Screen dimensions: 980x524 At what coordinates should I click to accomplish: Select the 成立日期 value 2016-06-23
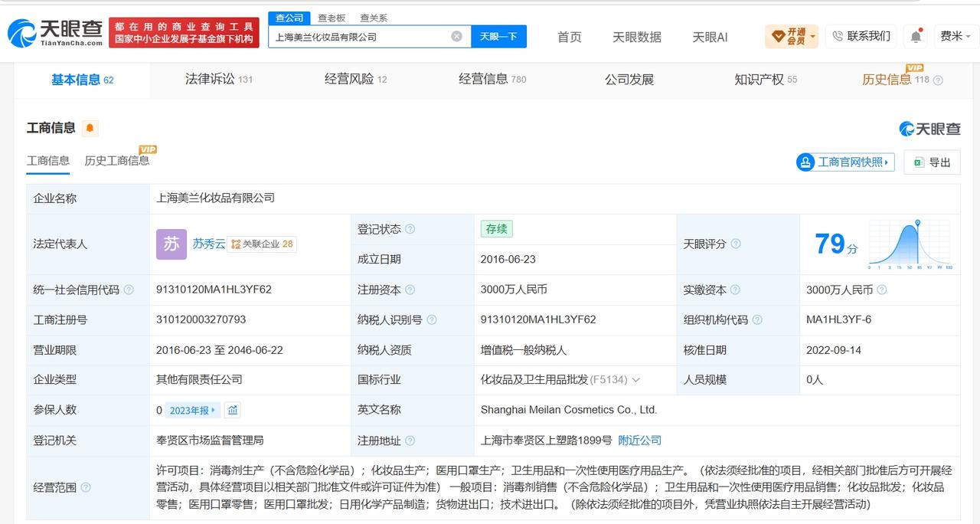(508, 259)
